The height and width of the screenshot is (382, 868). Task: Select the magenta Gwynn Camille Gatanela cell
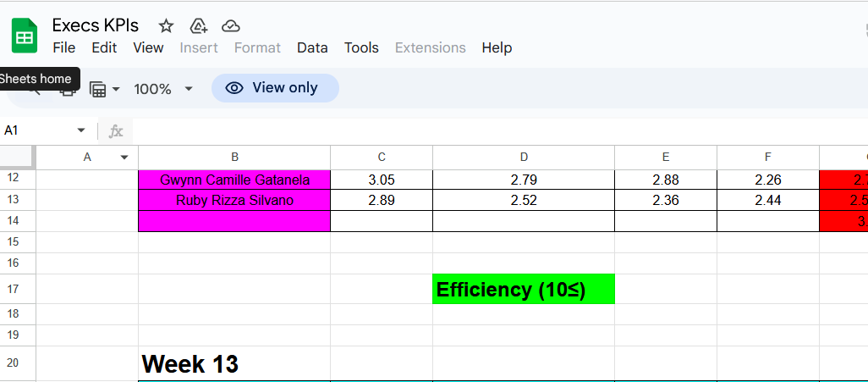point(234,180)
